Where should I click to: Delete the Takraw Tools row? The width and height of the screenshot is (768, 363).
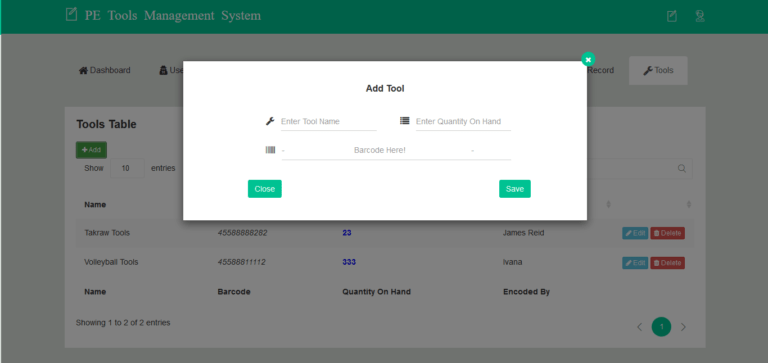pos(667,233)
